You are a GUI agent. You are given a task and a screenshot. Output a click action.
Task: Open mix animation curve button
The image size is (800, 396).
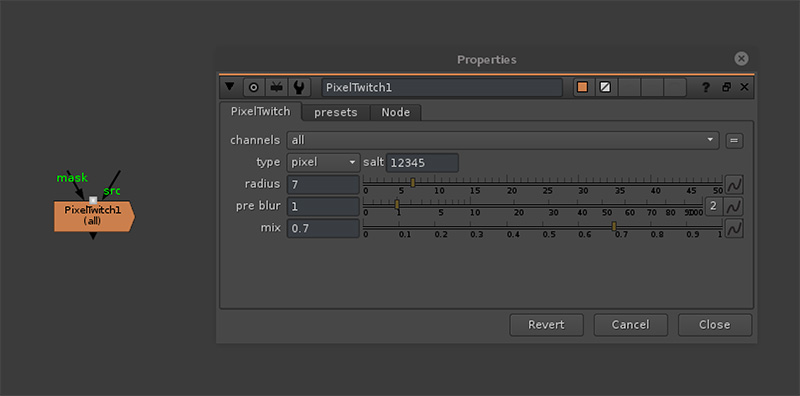click(734, 229)
